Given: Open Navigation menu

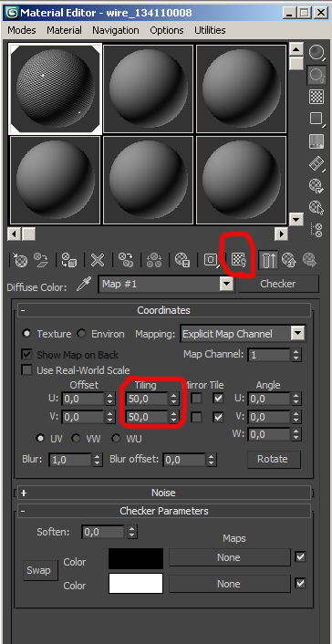Looking at the screenshot, I should pos(116,30).
